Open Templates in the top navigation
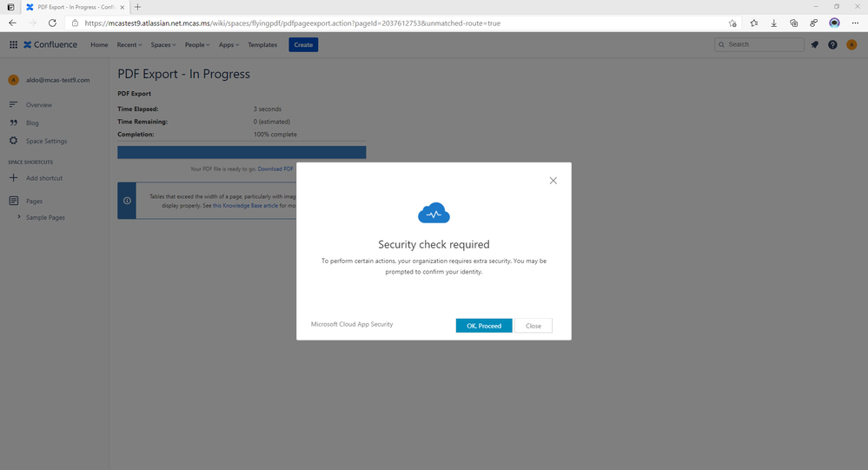Screen dimensions: 868x470 click(262, 45)
